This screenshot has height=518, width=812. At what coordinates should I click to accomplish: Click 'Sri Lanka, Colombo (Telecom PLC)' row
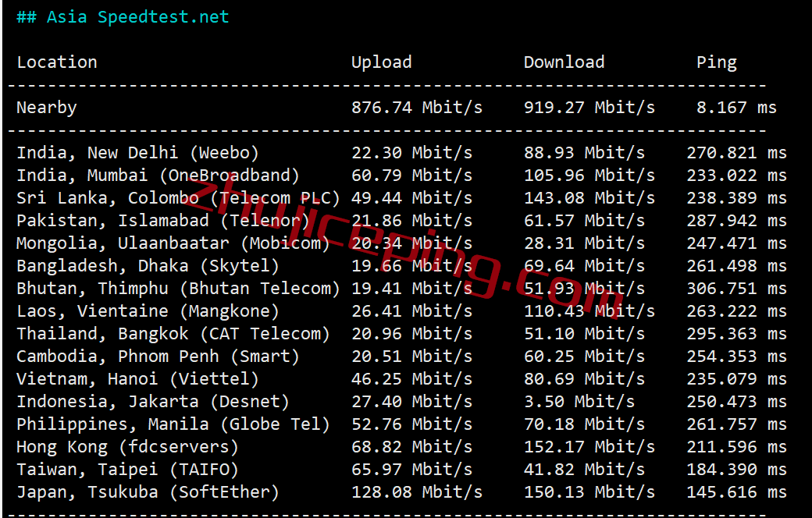click(178, 198)
